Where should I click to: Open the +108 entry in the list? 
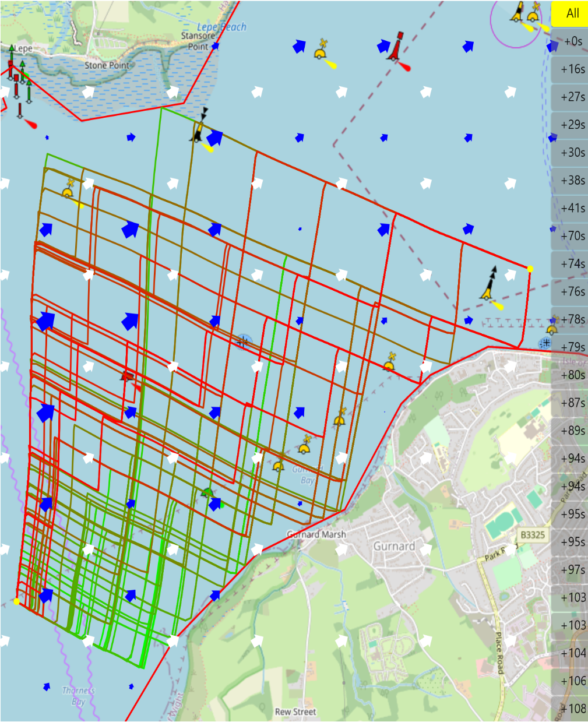569,709
